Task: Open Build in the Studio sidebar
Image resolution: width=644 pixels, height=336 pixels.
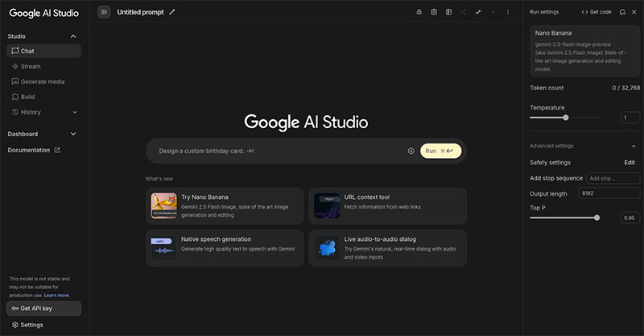Action: pyautogui.click(x=43, y=97)
